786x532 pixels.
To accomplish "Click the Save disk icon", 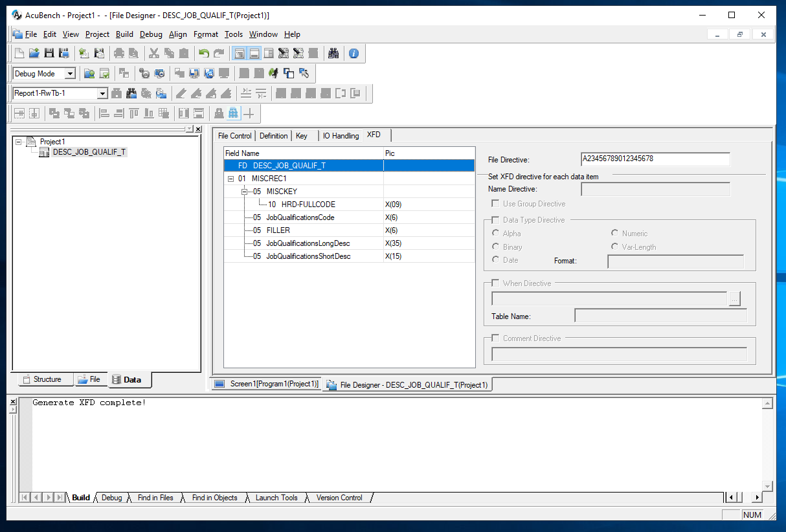I will pos(49,54).
